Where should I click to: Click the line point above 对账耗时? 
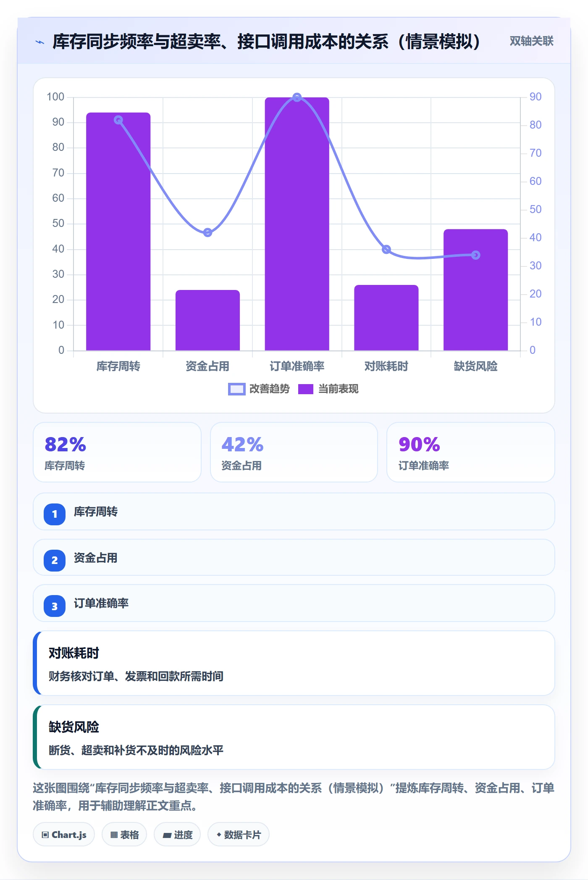(x=386, y=250)
